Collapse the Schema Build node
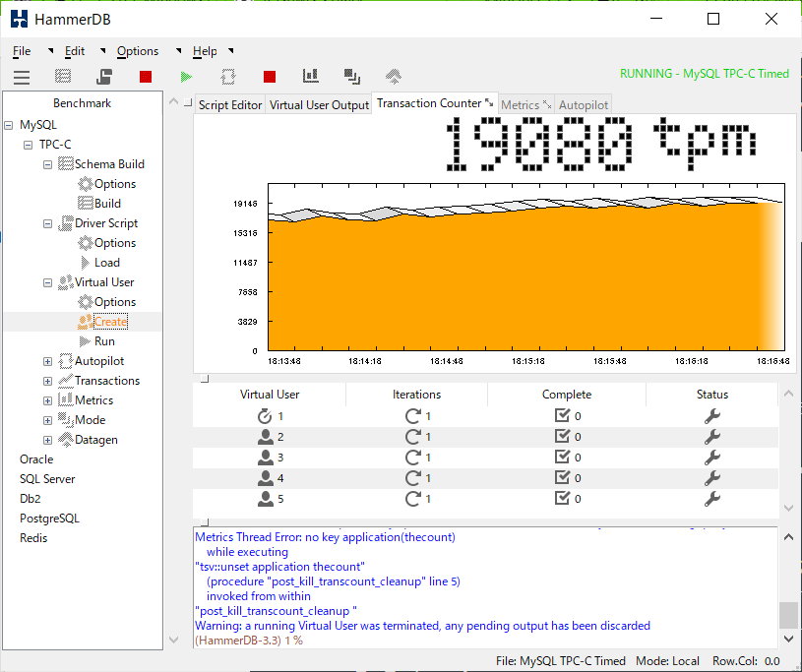Image resolution: width=802 pixels, height=672 pixels. (x=47, y=164)
